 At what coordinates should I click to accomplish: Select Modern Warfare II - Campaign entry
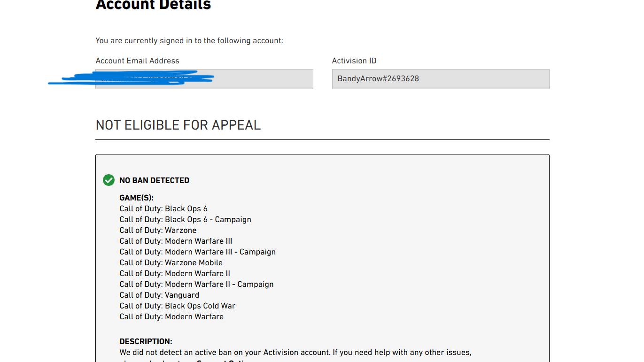[196, 284]
